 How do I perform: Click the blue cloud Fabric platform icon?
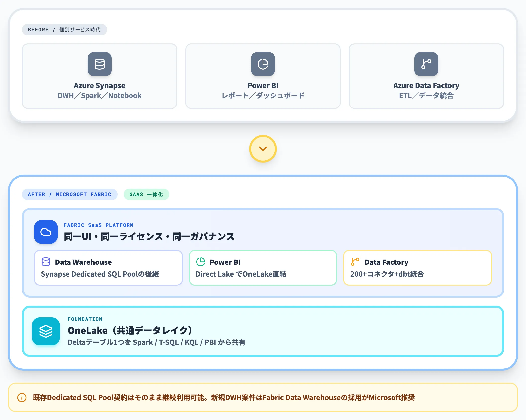(x=46, y=232)
